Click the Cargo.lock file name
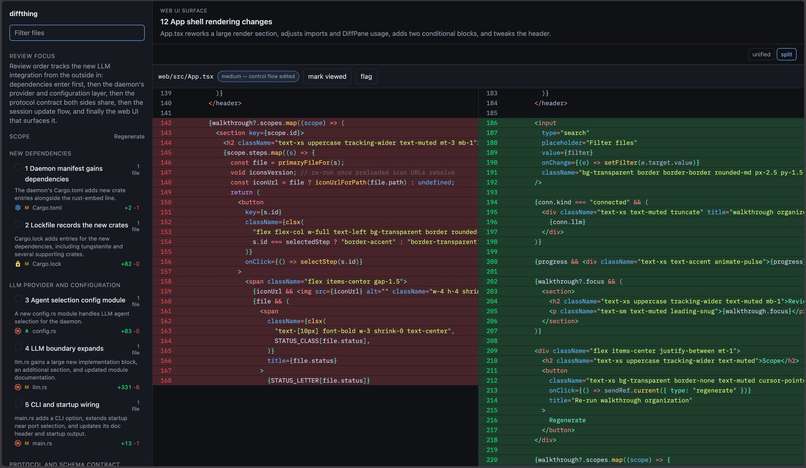Screen dimensions: 806x468 47,264
